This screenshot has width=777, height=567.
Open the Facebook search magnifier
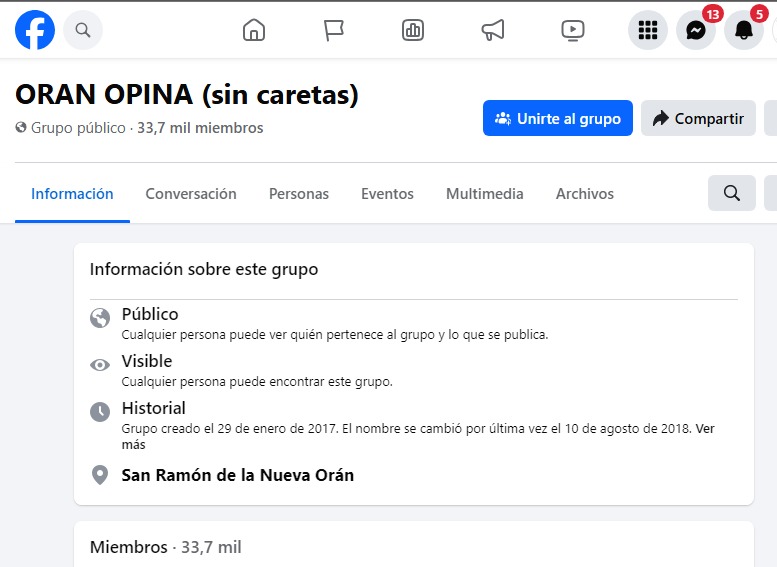tap(83, 30)
